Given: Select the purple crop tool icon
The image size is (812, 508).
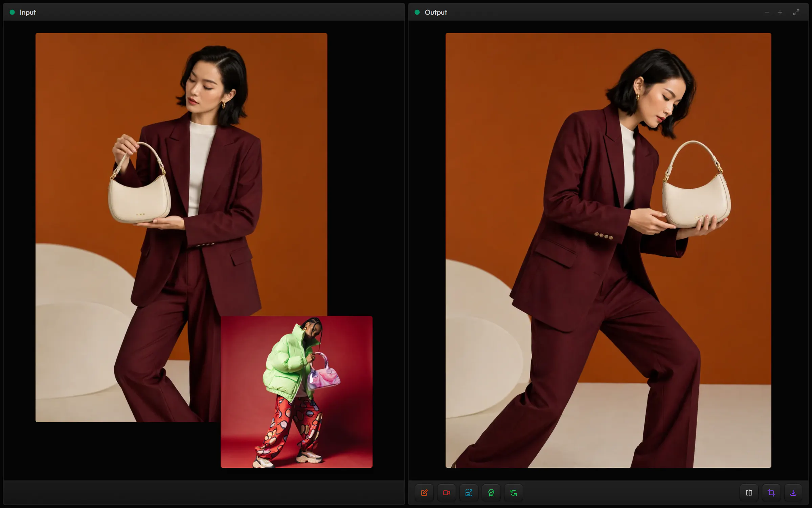Looking at the screenshot, I should click(x=771, y=493).
